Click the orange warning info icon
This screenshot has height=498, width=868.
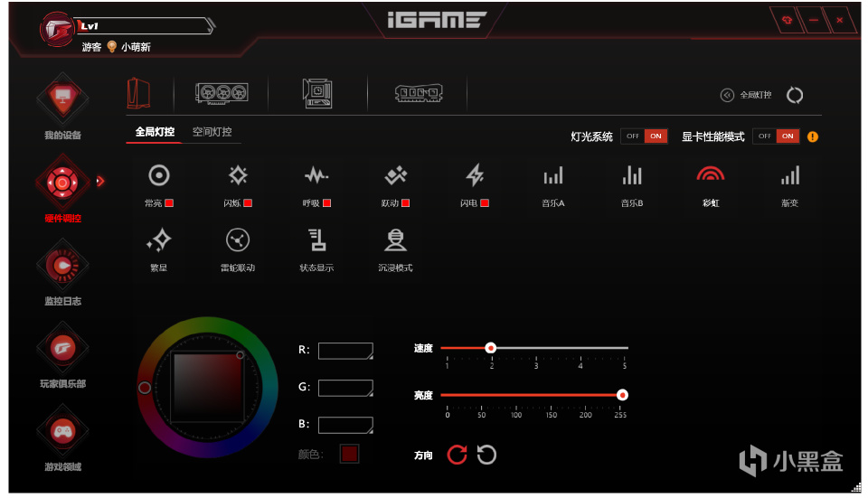click(x=813, y=136)
